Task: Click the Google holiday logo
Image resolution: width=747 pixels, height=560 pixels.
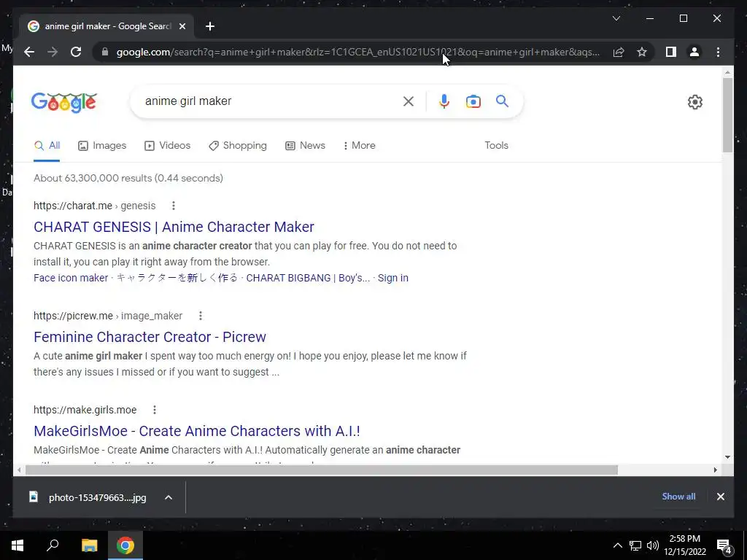Action: [x=64, y=102]
